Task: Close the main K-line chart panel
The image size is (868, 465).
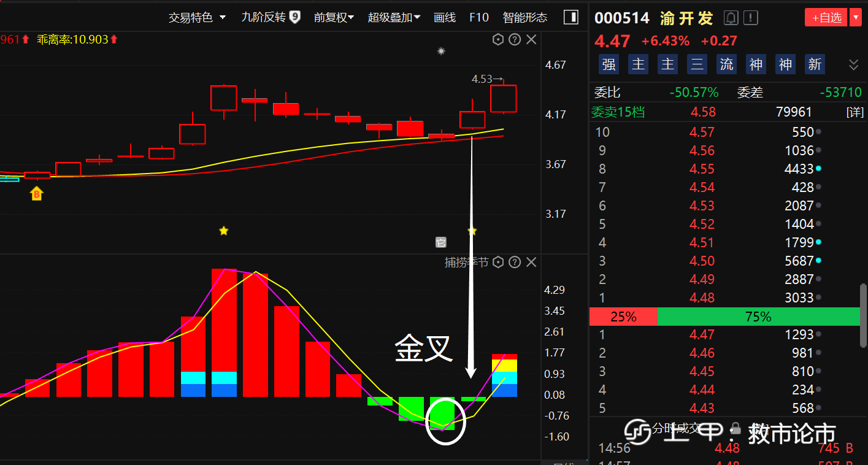Action: [x=531, y=40]
